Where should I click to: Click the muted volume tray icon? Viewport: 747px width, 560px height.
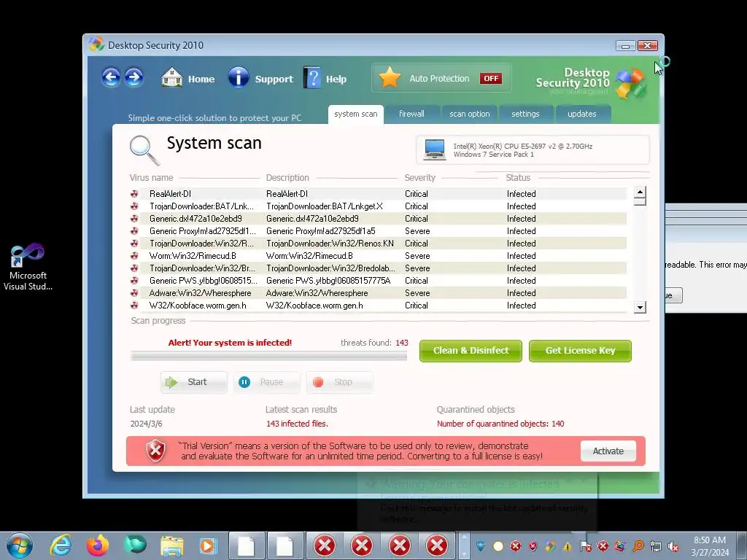(x=673, y=546)
